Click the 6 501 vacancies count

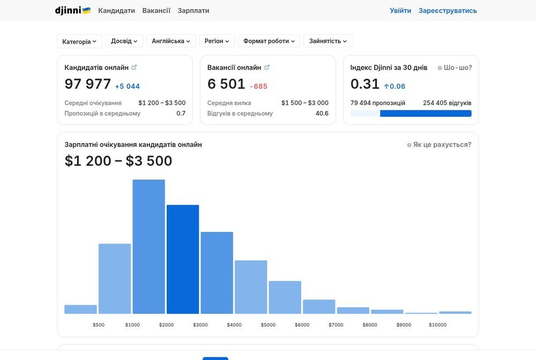[226, 84]
